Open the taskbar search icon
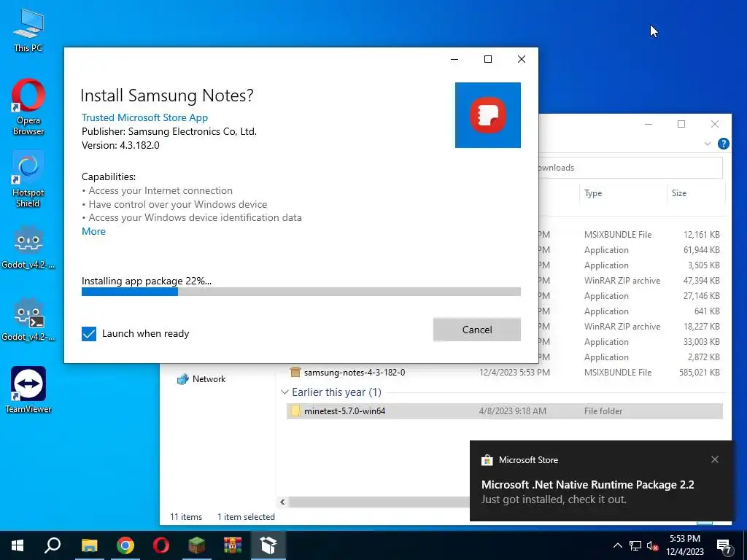This screenshot has height=560, width=747. [53, 545]
